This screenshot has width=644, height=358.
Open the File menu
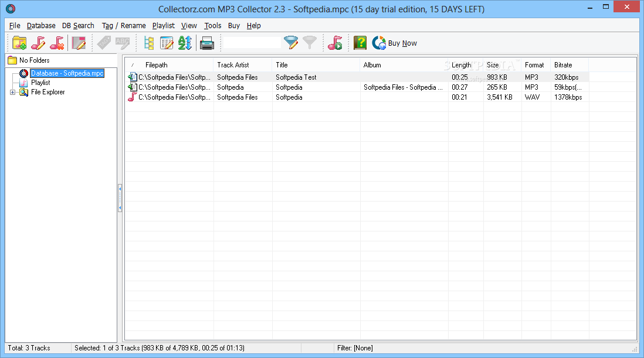coord(15,25)
